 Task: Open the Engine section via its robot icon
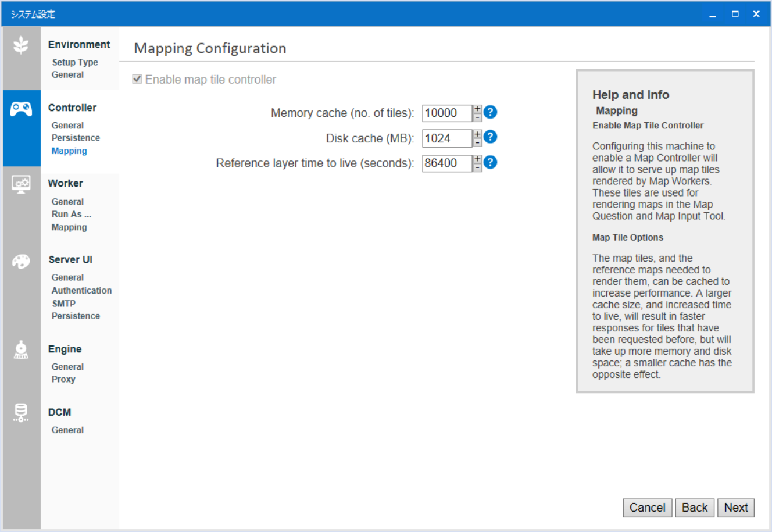(x=22, y=349)
